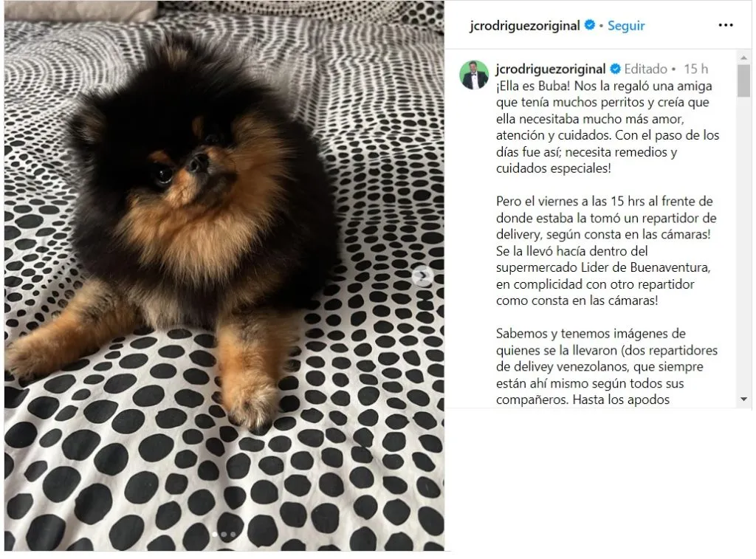Click the paragraph starting 'Sabemos y tenemos'
Viewport: 756px width, 559px height.
click(x=607, y=366)
